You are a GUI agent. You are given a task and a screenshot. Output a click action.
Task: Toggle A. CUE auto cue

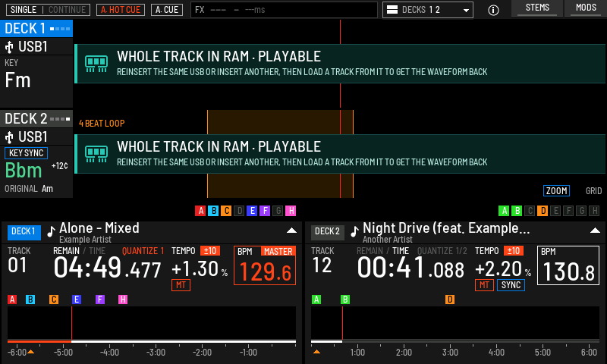[167, 10]
